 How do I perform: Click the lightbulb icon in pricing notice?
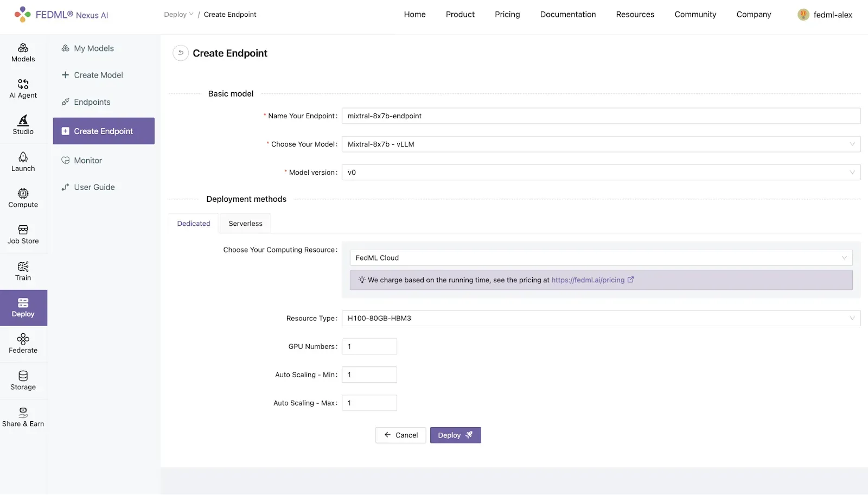(362, 280)
